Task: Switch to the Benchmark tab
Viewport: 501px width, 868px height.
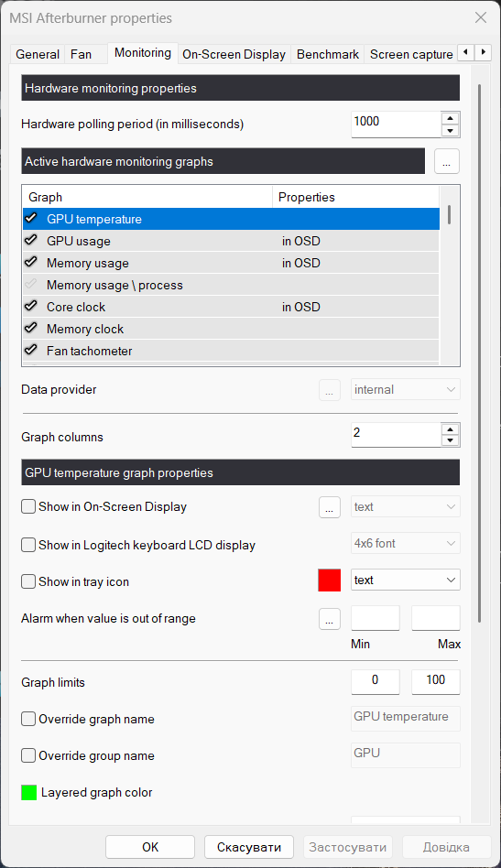Action: [x=328, y=54]
